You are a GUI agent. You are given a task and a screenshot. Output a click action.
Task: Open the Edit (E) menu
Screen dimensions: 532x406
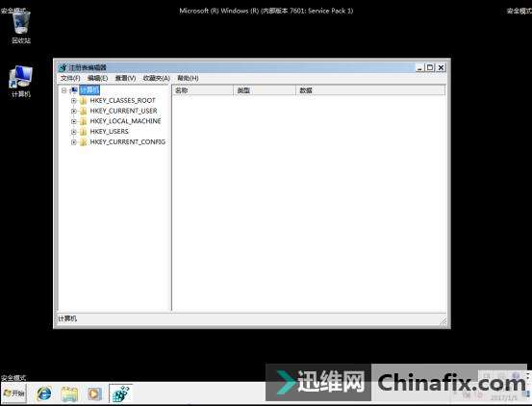tap(97, 78)
